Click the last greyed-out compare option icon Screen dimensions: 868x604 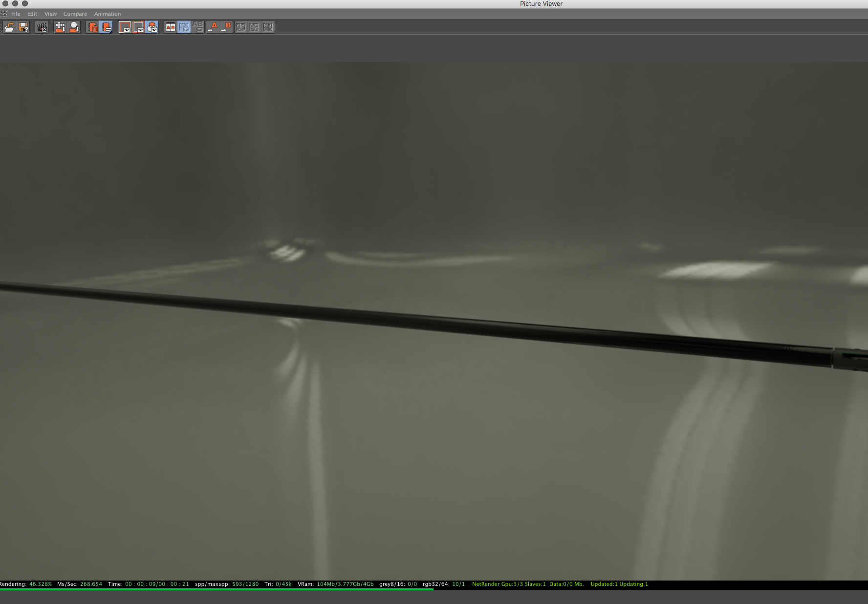tap(268, 27)
